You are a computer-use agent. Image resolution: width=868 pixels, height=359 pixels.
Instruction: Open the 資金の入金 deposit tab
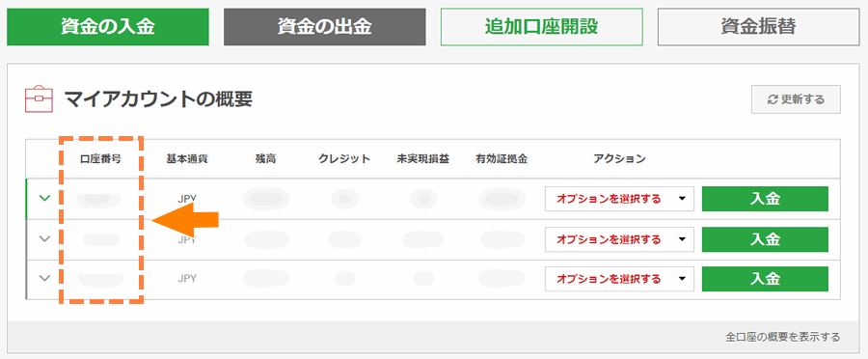tap(108, 27)
